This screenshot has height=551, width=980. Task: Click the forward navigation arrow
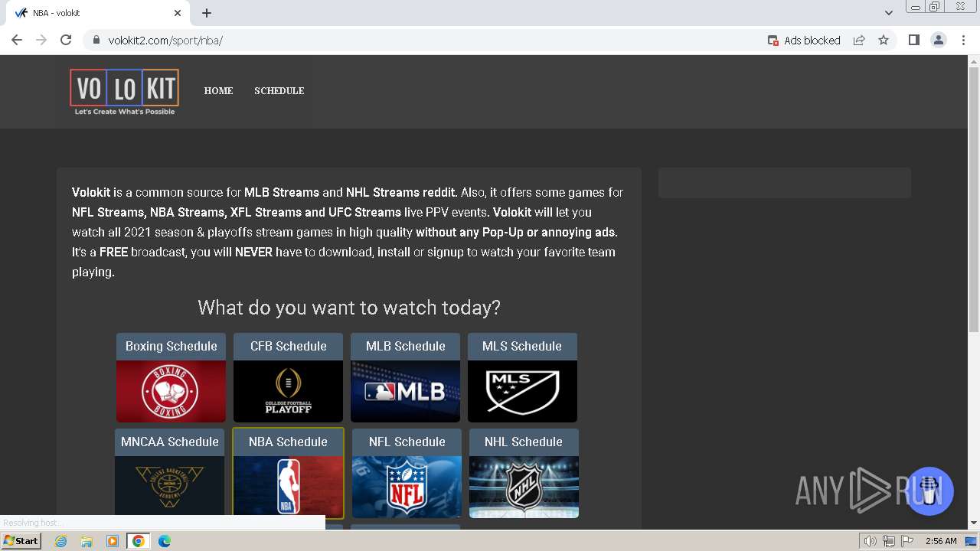41,41
